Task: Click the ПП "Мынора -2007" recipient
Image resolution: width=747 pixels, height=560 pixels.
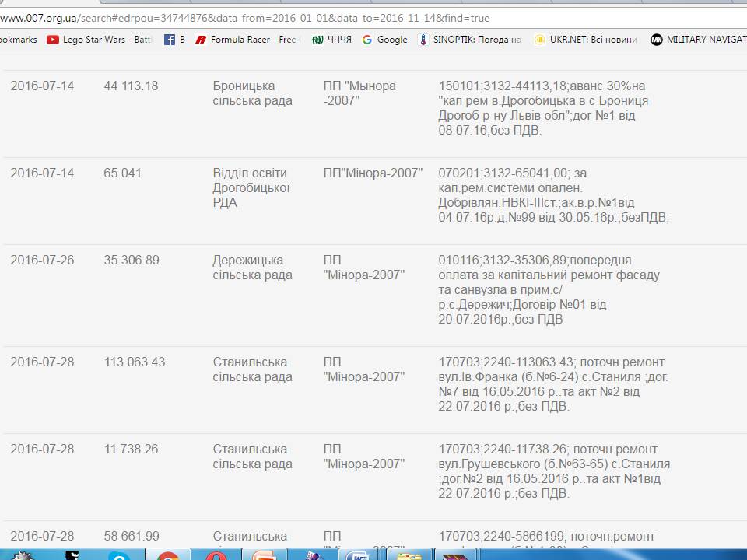Action: pyautogui.click(x=359, y=93)
